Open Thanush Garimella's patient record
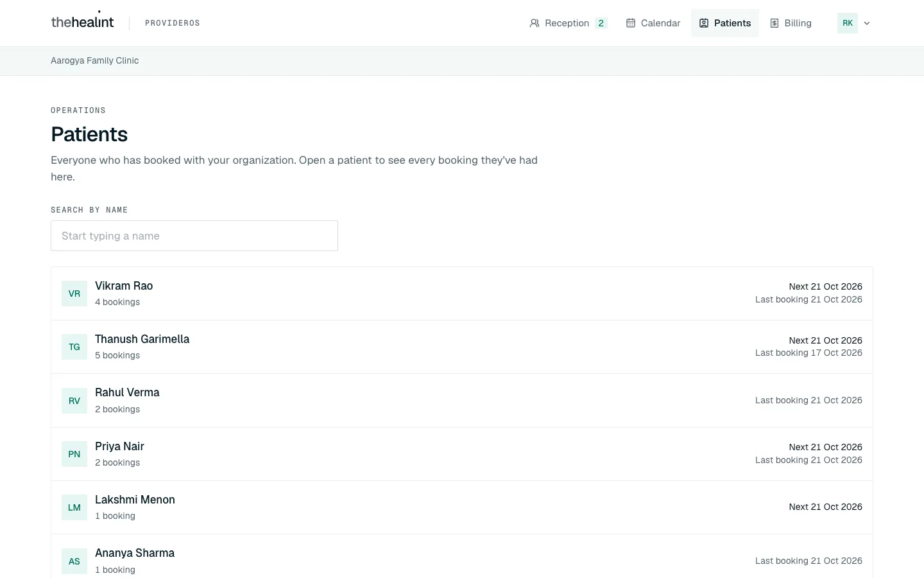 pos(462,347)
